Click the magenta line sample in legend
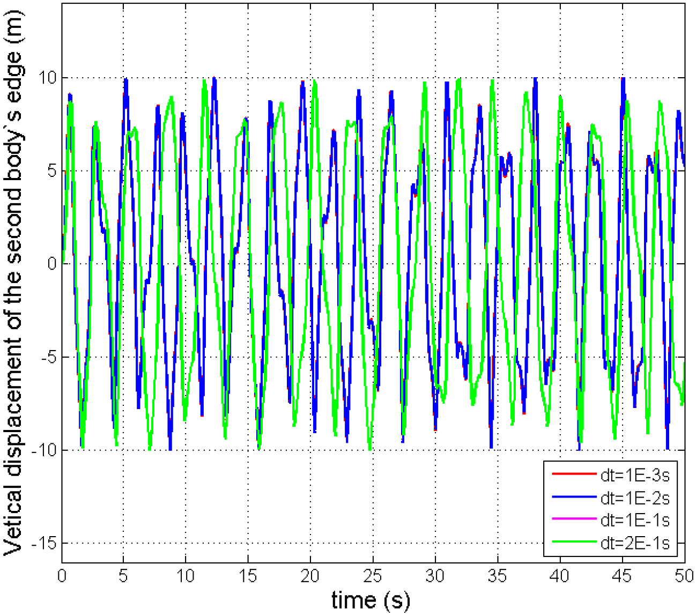The image size is (696, 616). 574,519
